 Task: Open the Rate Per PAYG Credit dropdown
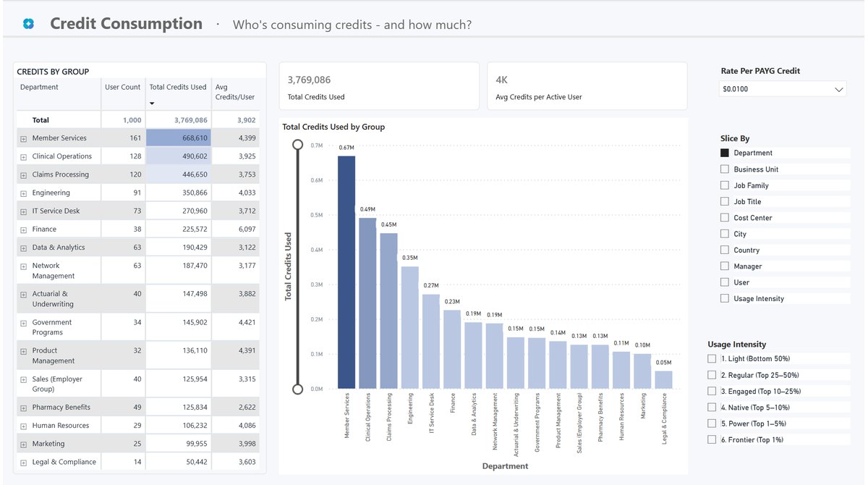[x=783, y=89]
